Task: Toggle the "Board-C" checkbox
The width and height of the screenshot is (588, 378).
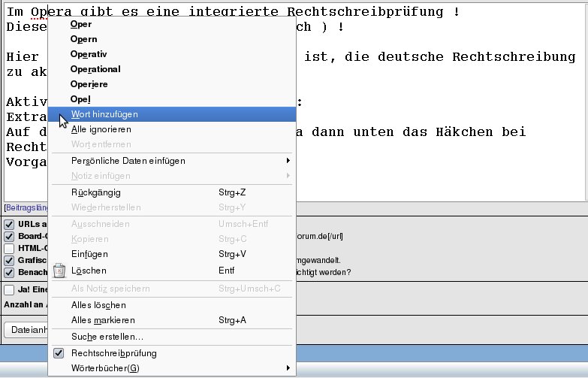Action: tap(9, 237)
